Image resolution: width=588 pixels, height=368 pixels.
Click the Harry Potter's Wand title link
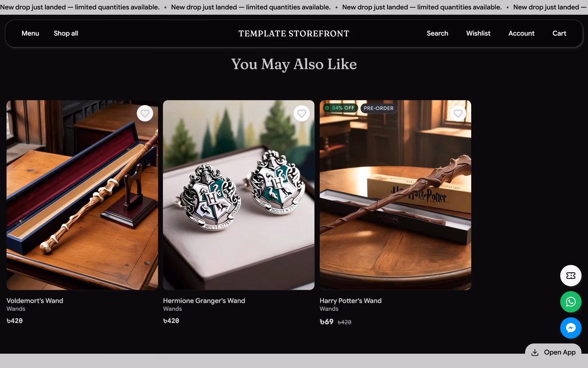tap(350, 301)
